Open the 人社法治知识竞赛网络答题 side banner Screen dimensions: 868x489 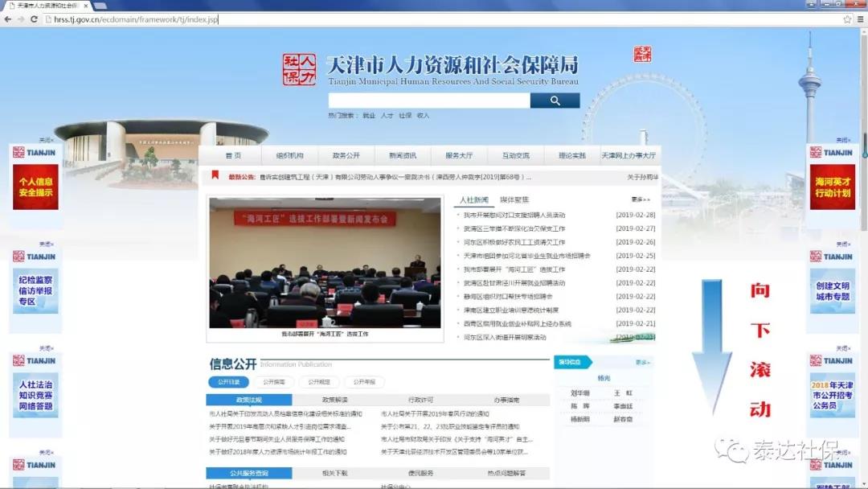[x=35, y=395]
